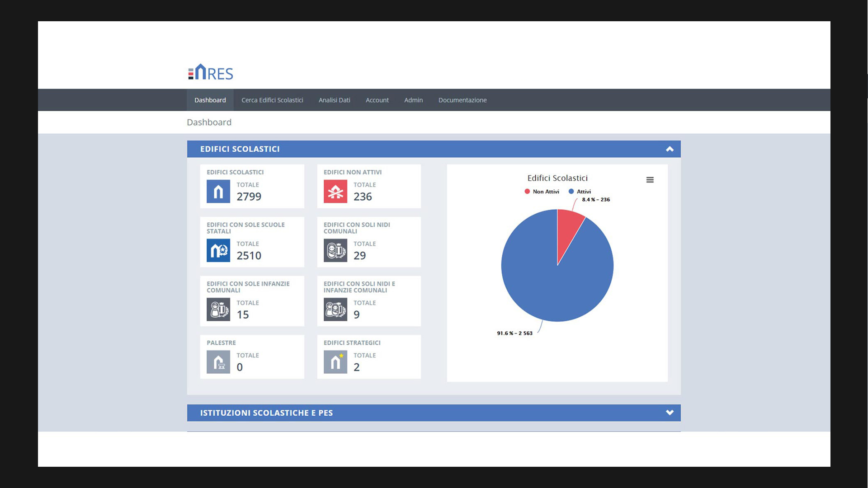Image resolution: width=868 pixels, height=488 pixels.
Task: Click the Edifici con sole scuole statali icon
Action: coord(218,250)
